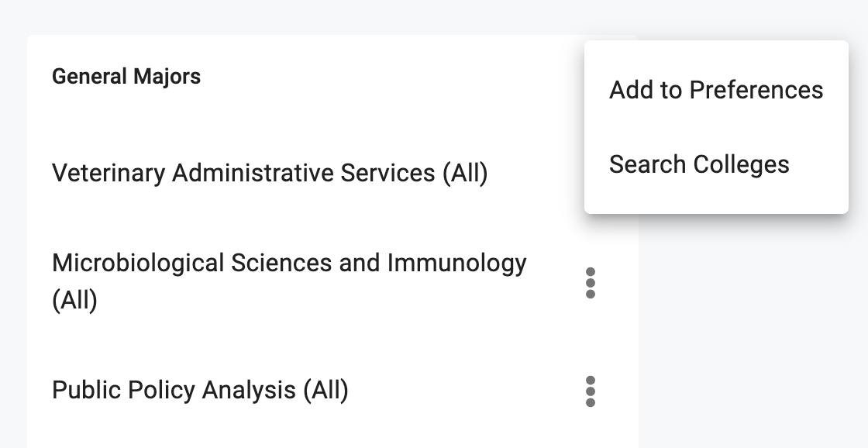Click the blank padding between the two popup entries
The image size is (868, 448).
pyautogui.click(x=716, y=127)
